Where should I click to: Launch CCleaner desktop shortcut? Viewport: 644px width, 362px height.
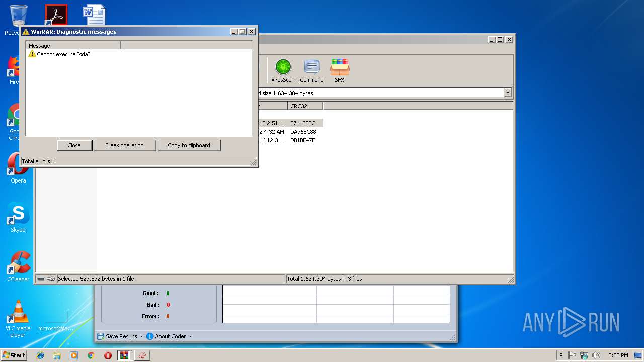click(18, 266)
